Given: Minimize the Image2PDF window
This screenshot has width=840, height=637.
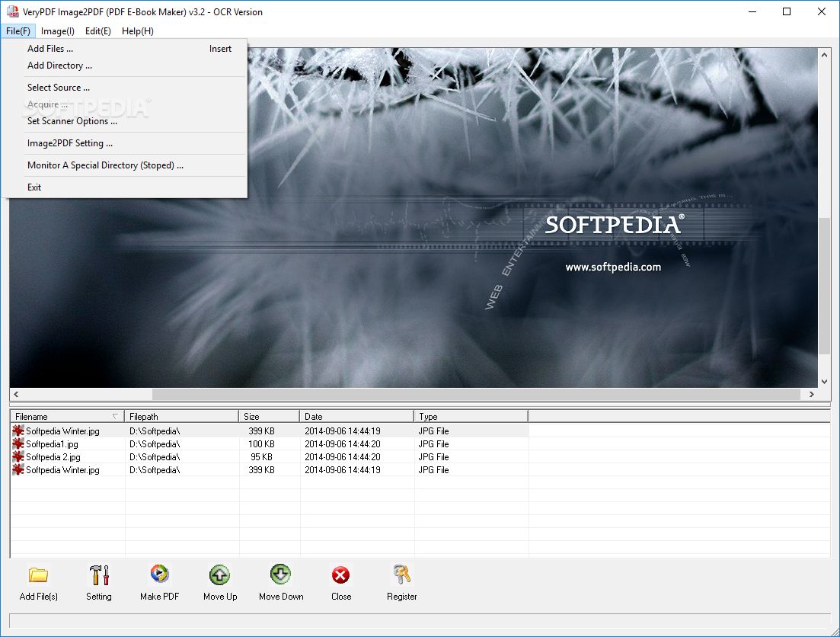Looking at the screenshot, I should pyautogui.click(x=752, y=11).
